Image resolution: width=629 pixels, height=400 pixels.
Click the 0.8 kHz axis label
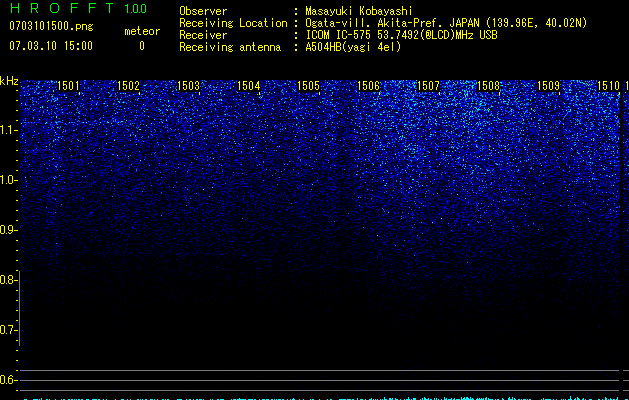point(8,280)
